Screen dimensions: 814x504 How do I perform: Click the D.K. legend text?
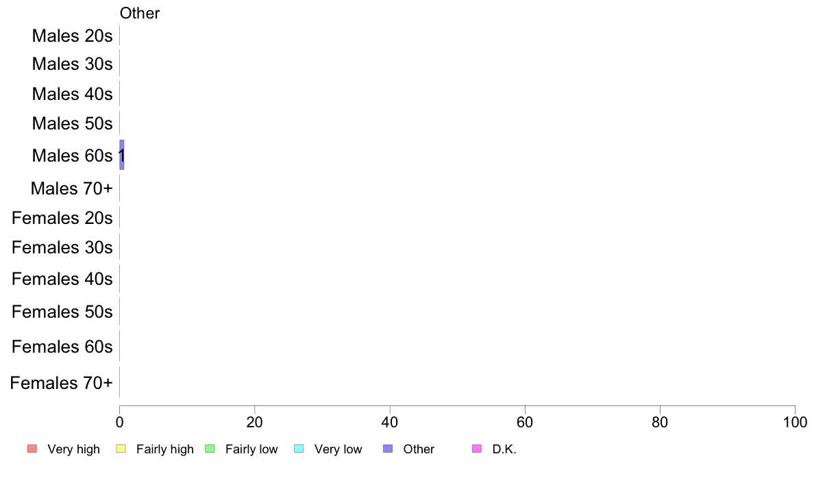click(x=504, y=449)
